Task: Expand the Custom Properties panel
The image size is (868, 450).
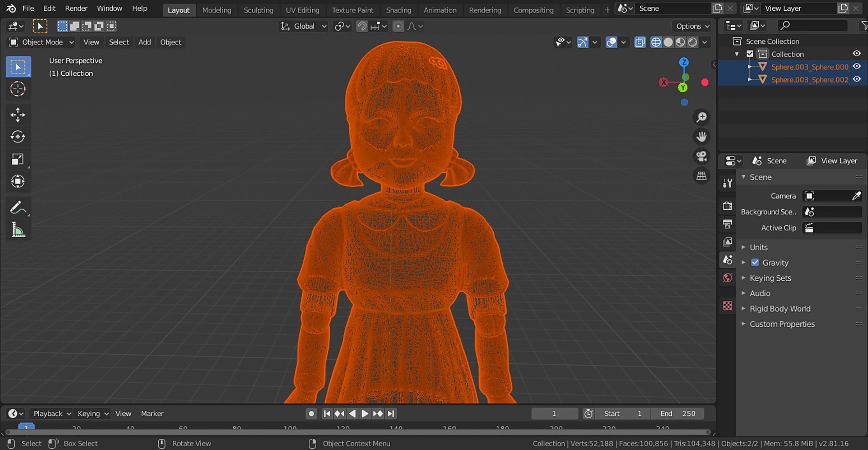Action: pos(782,324)
